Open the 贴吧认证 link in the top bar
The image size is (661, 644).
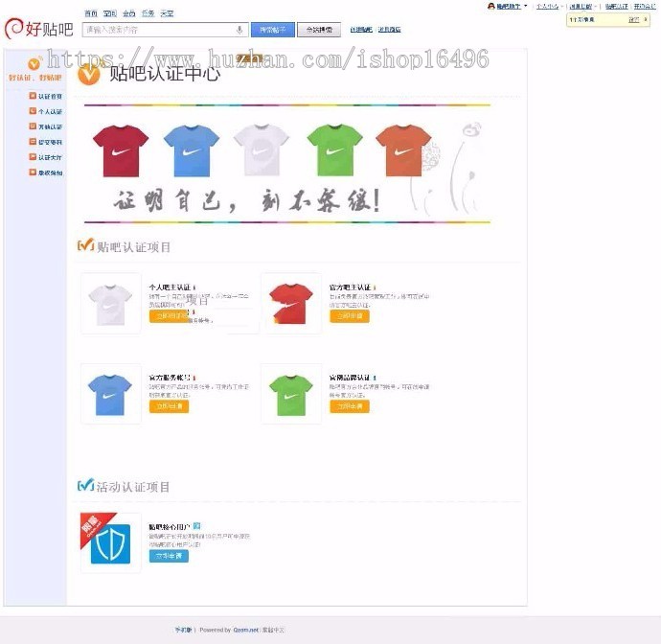pyautogui.click(x=617, y=7)
